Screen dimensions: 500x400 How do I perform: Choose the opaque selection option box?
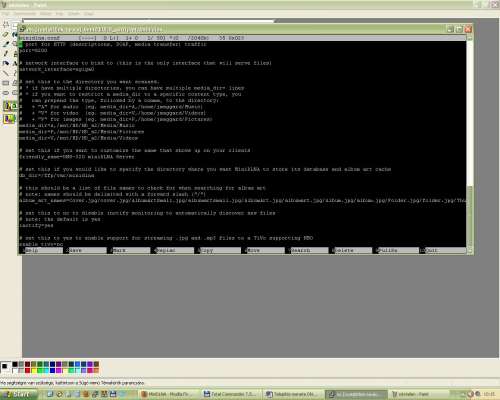[10, 106]
